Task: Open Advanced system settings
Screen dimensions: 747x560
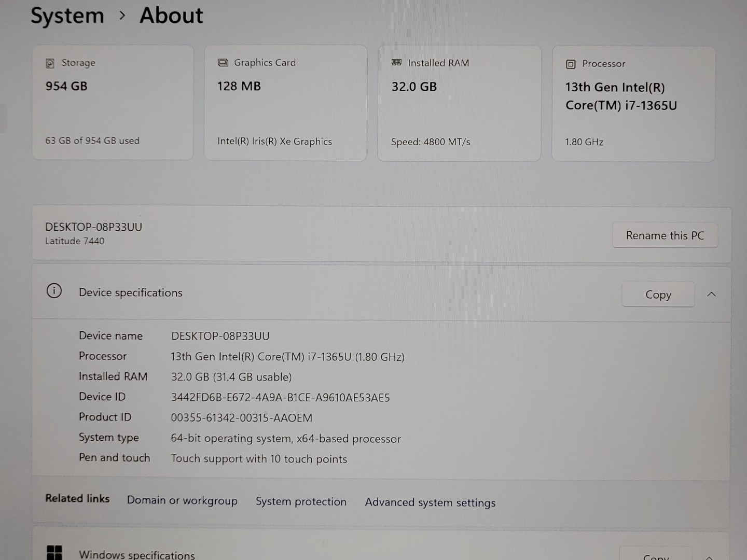Action: point(430,502)
